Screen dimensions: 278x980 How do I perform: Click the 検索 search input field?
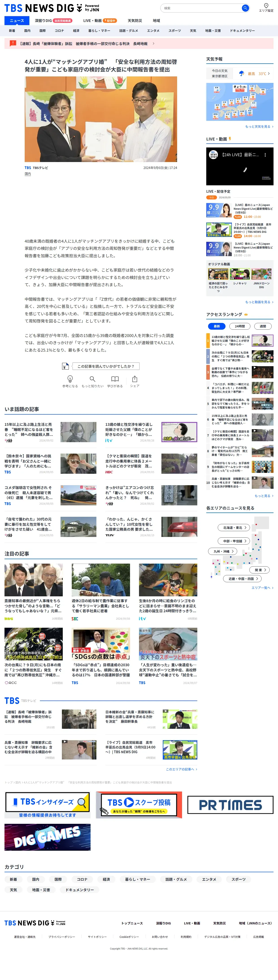(201, 8)
